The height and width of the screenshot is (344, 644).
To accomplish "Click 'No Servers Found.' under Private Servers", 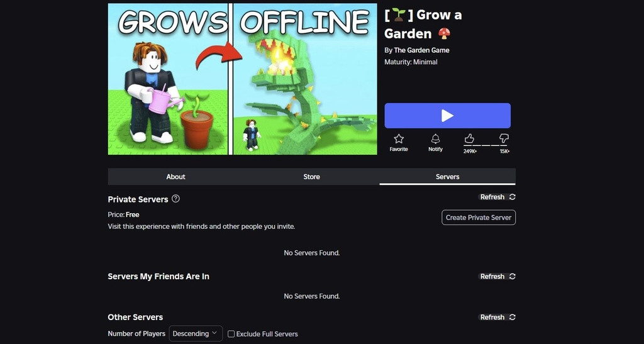I will tap(312, 253).
